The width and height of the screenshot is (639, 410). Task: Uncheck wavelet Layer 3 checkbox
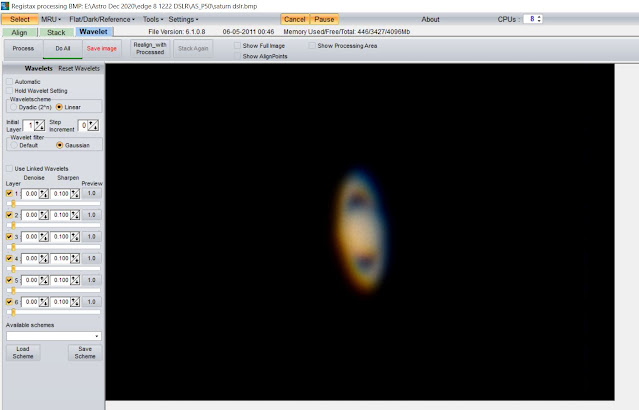tap(9, 236)
